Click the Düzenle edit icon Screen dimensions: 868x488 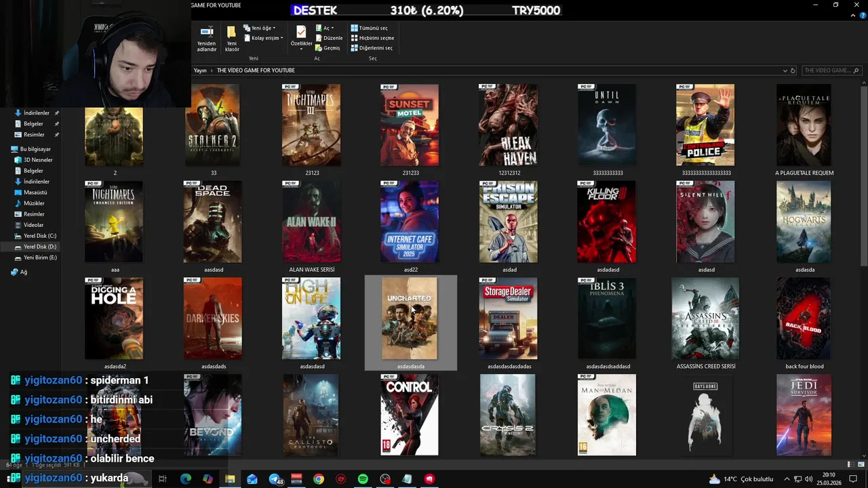click(330, 38)
